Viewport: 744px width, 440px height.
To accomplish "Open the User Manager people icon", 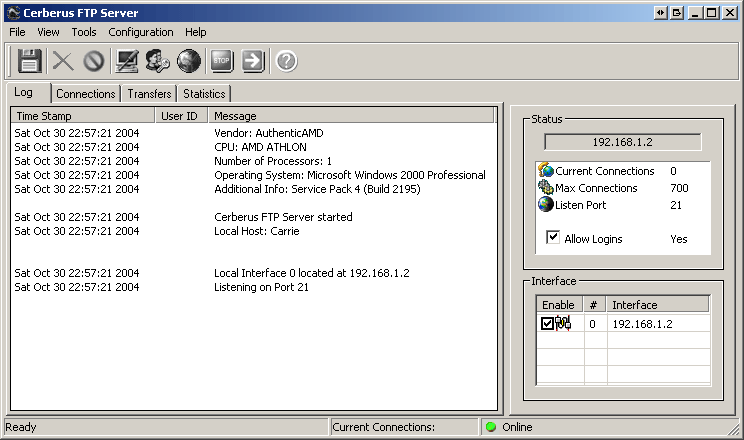I will pos(157,61).
